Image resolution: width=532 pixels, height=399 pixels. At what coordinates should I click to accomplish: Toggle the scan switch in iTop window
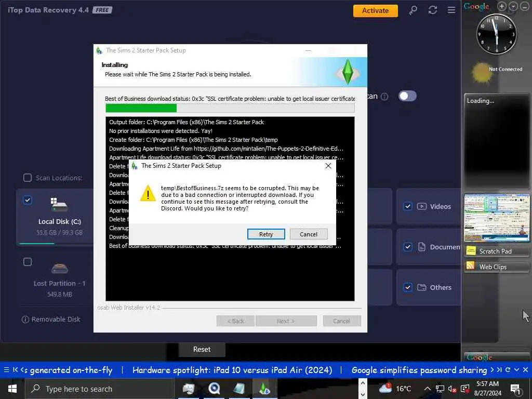pyautogui.click(x=407, y=96)
